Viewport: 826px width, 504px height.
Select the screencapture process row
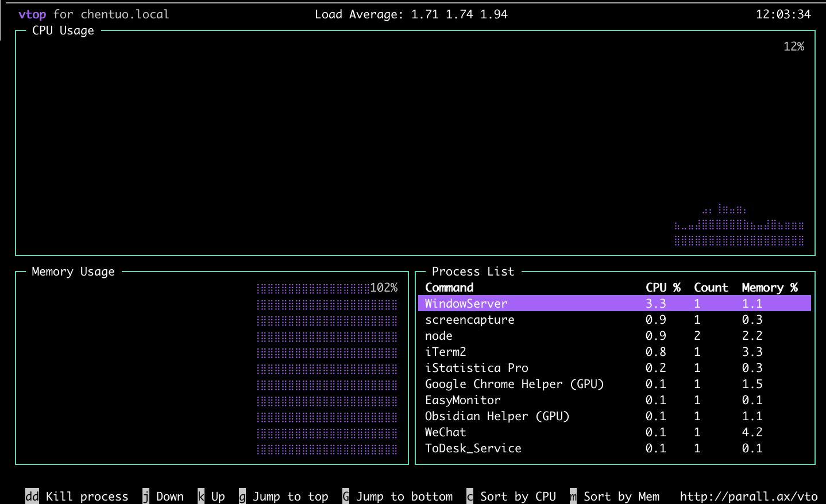pos(469,320)
